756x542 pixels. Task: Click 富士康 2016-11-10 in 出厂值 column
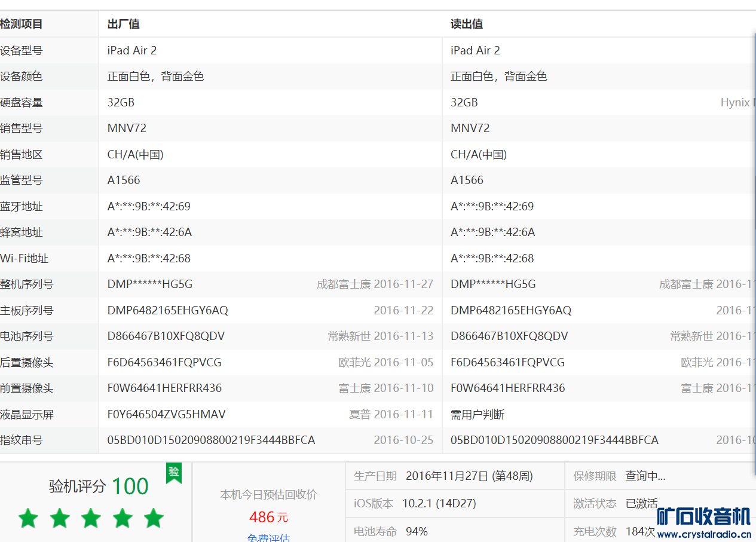pos(386,388)
